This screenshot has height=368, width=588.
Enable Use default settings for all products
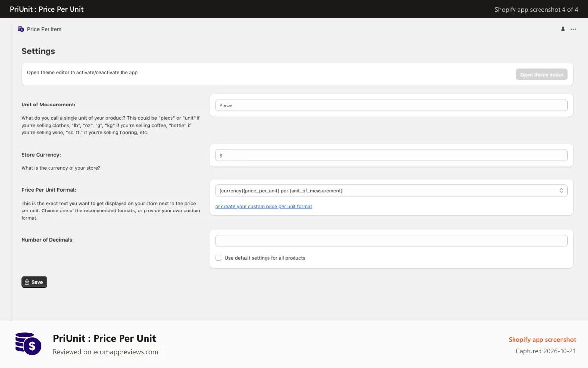[219, 258]
